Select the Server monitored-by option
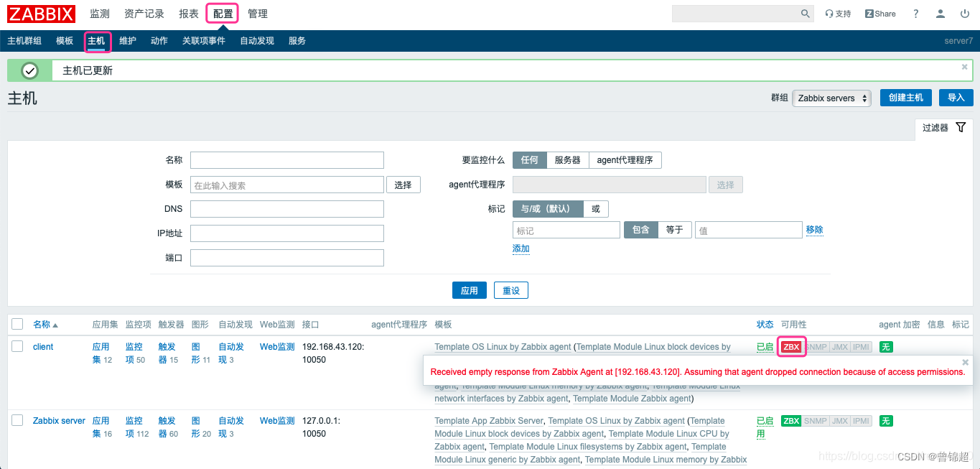The height and width of the screenshot is (469, 980). [567, 160]
